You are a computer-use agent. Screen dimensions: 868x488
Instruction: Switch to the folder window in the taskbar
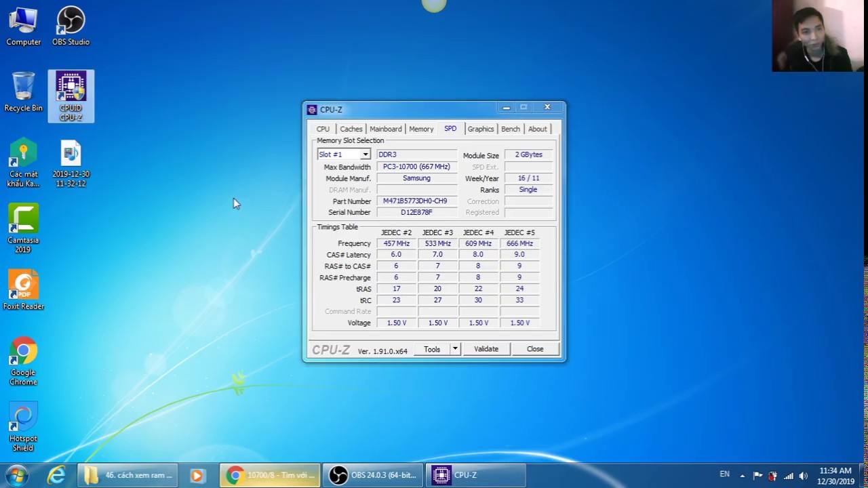click(127, 475)
